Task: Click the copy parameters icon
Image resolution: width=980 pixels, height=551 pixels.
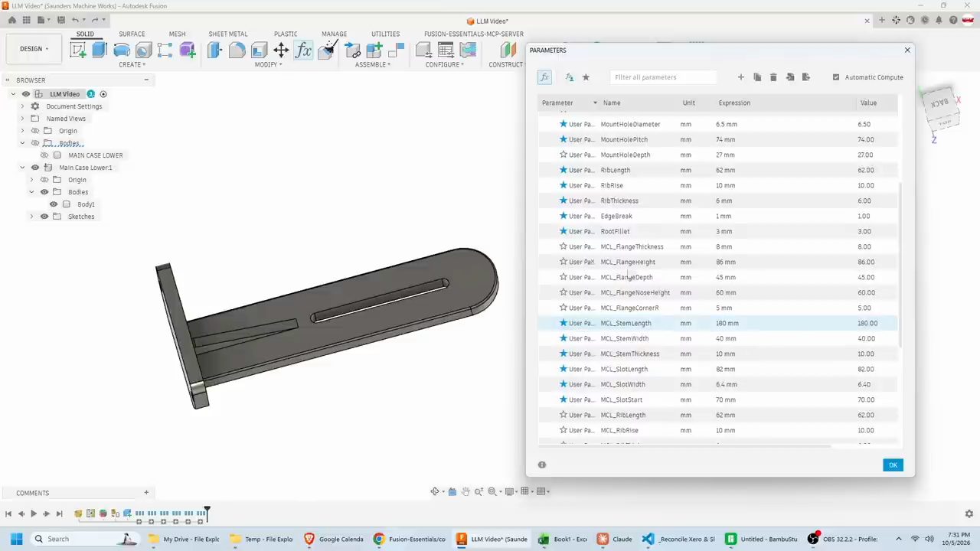Action: point(757,77)
